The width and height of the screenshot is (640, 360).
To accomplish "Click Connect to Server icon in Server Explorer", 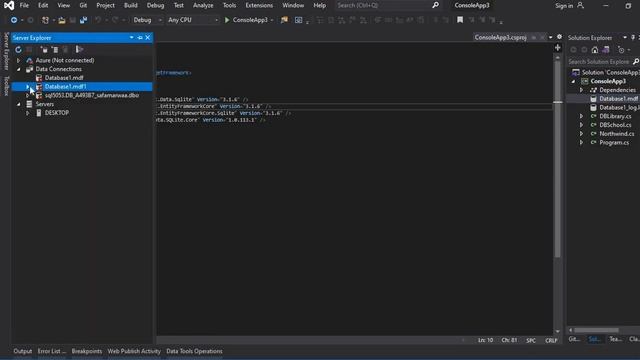I will pos(55,49).
